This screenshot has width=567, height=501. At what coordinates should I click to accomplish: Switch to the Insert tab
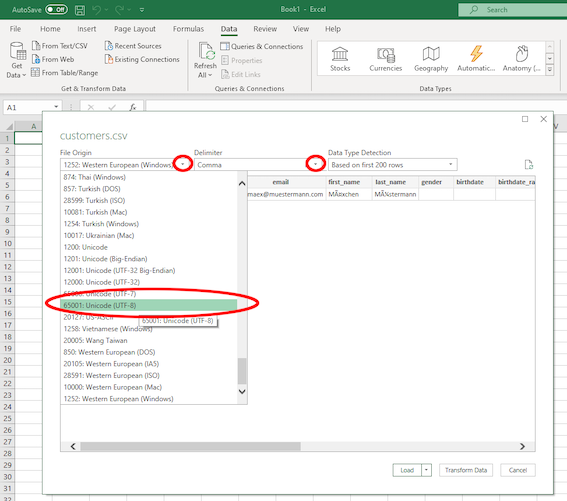pos(87,29)
